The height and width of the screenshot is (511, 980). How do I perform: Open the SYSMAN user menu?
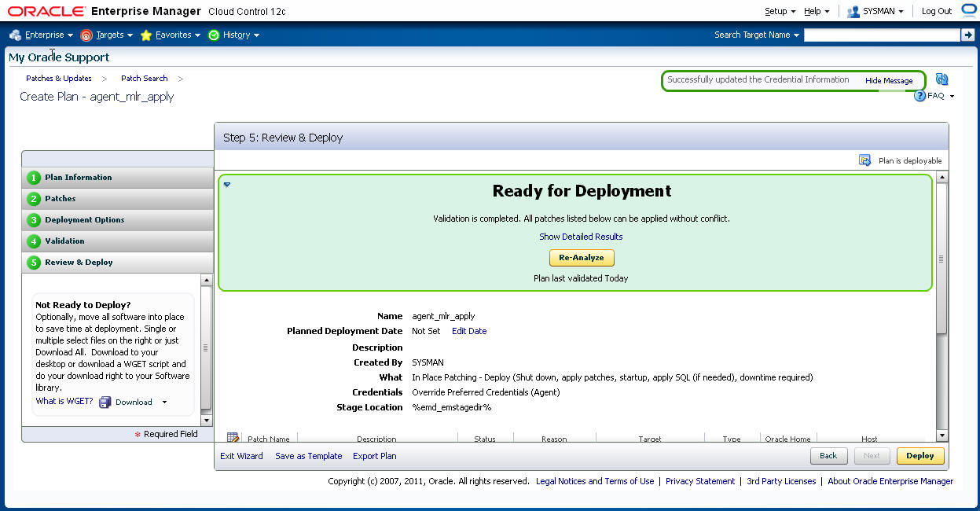point(883,11)
